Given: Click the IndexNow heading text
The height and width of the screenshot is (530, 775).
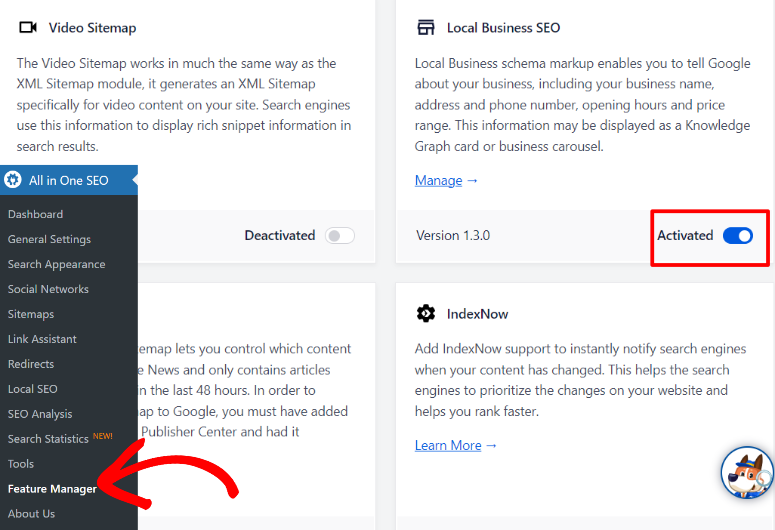Looking at the screenshot, I should [x=477, y=314].
